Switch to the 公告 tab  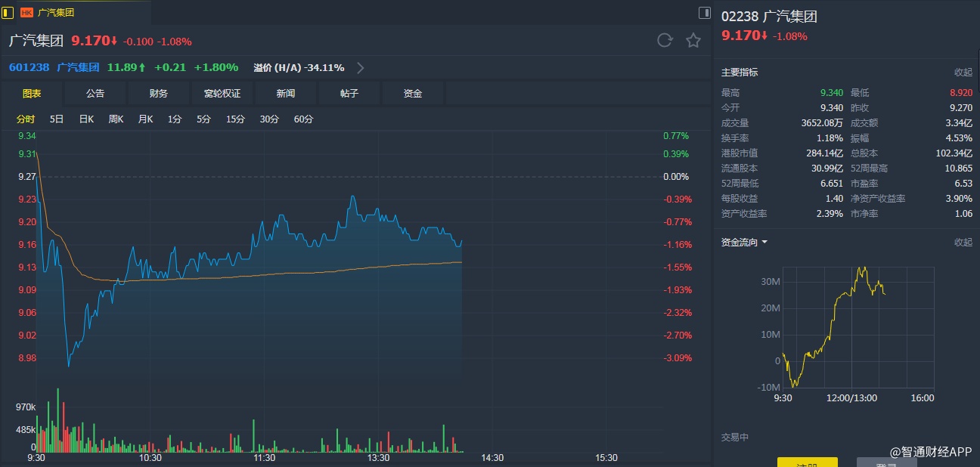tap(95, 94)
